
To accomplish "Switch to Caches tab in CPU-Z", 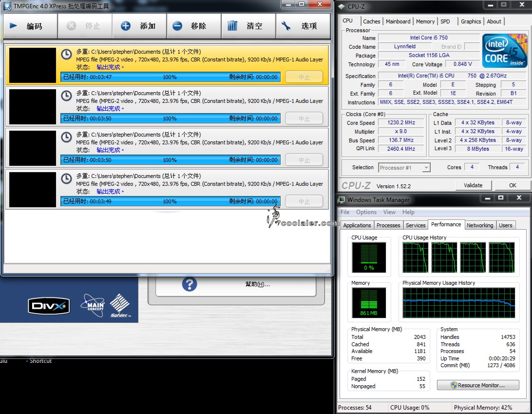I will point(372,21).
